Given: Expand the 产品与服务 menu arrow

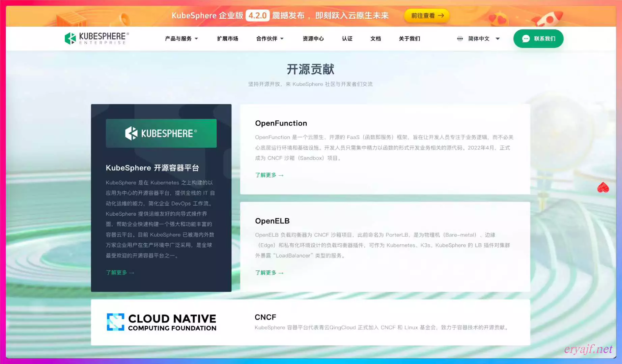Looking at the screenshot, I should 196,39.
